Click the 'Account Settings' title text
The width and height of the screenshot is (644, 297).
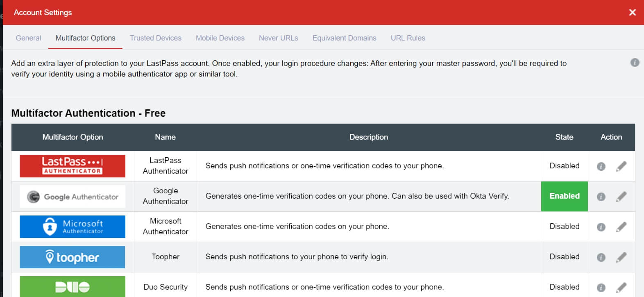coord(43,13)
